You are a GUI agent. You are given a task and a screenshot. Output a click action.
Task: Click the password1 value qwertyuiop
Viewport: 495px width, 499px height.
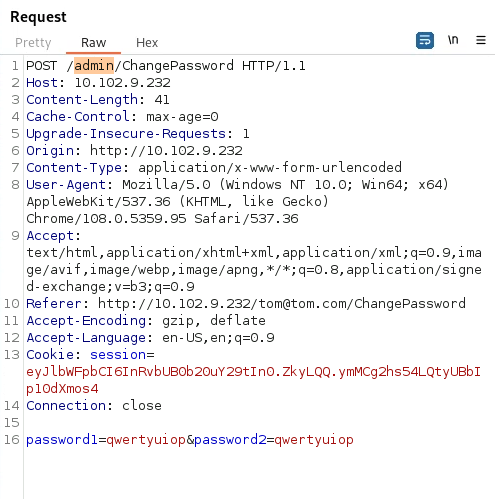[x=146, y=440]
